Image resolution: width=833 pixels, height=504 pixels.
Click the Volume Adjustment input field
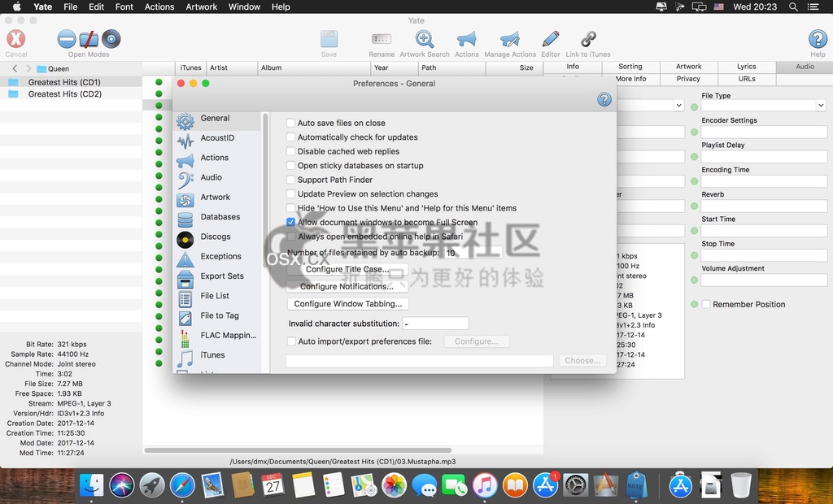[x=764, y=280]
